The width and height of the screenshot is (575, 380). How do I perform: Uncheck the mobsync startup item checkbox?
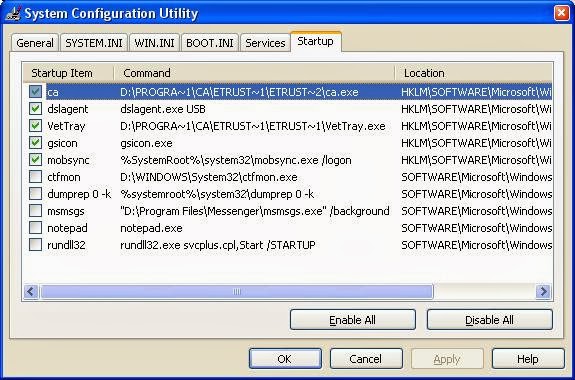click(35, 160)
